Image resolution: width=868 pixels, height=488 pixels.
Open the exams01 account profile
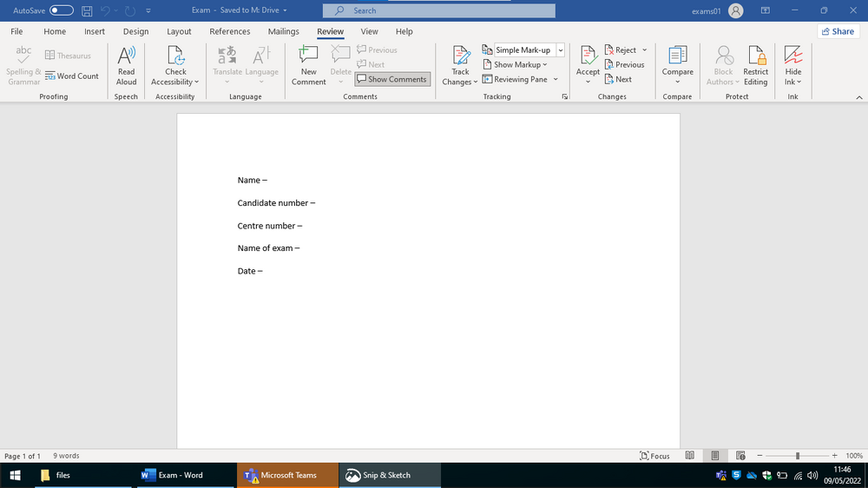pyautogui.click(x=718, y=10)
